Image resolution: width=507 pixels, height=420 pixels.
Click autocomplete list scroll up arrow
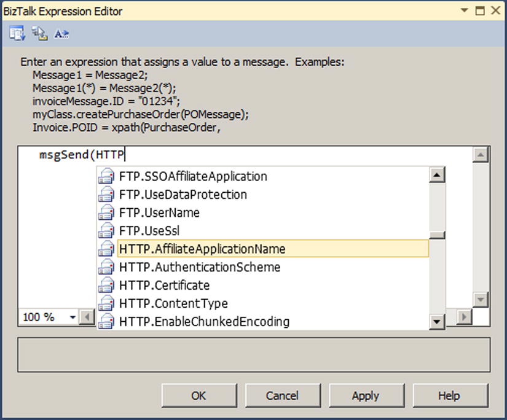(x=437, y=175)
